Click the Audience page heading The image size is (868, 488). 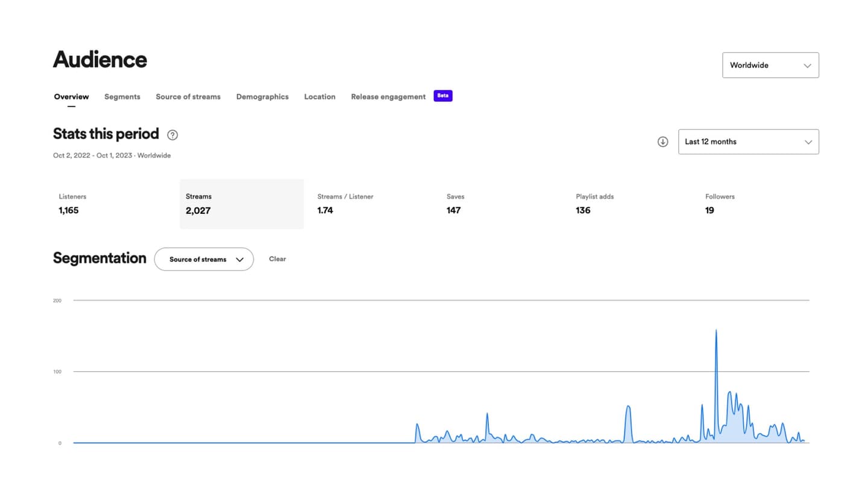(100, 59)
